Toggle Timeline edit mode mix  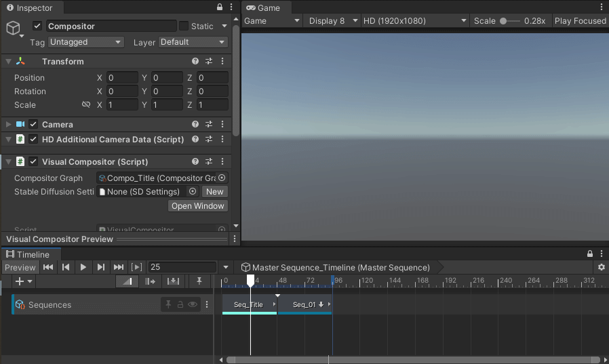pos(127,281)
